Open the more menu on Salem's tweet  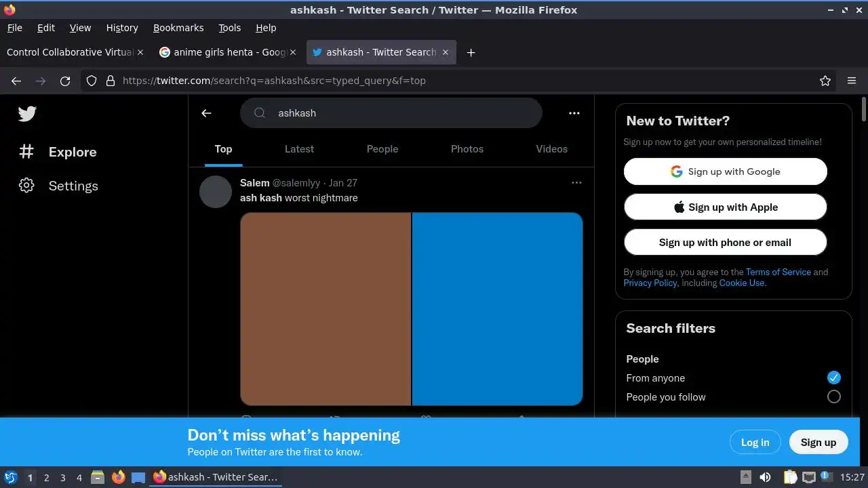[576, 182]
